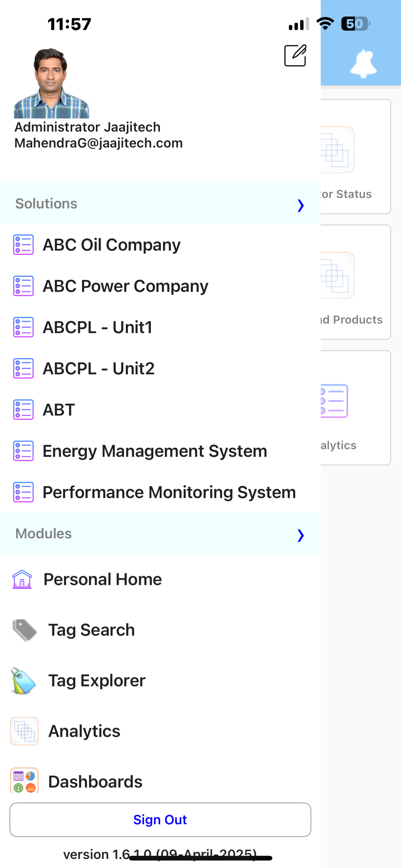
Task: Click the Analytics overlapping squares icon
Action: click(24, 731)
